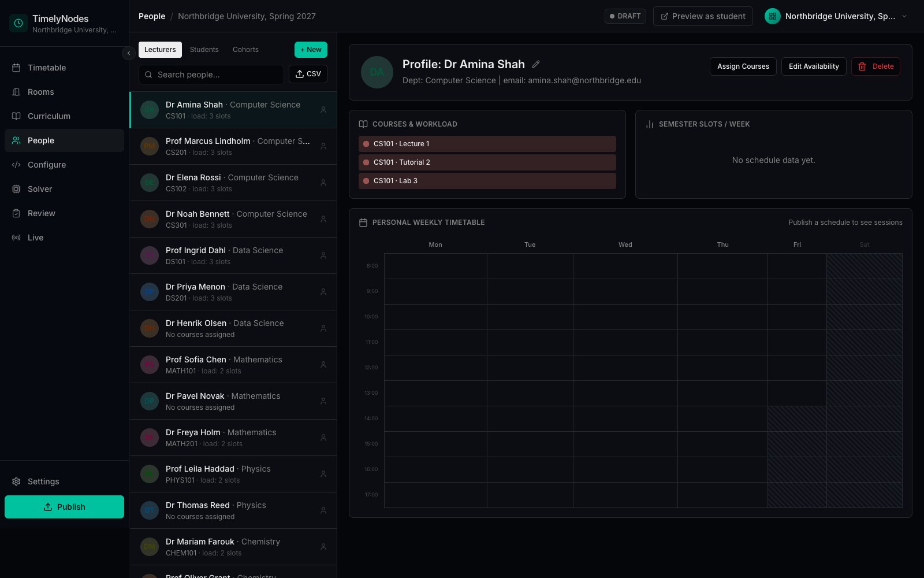Switch to the Lecturers tab

[x=160, y=50]
